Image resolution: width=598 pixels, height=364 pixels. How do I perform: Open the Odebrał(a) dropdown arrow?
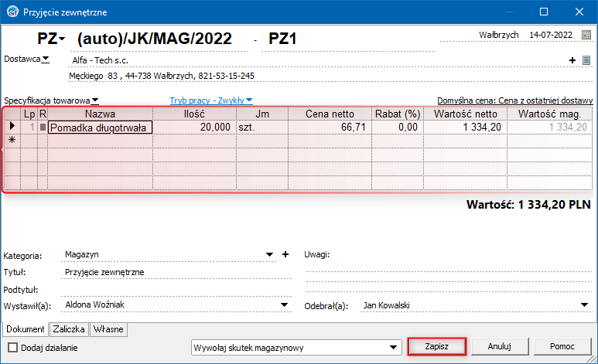[584, 305]
